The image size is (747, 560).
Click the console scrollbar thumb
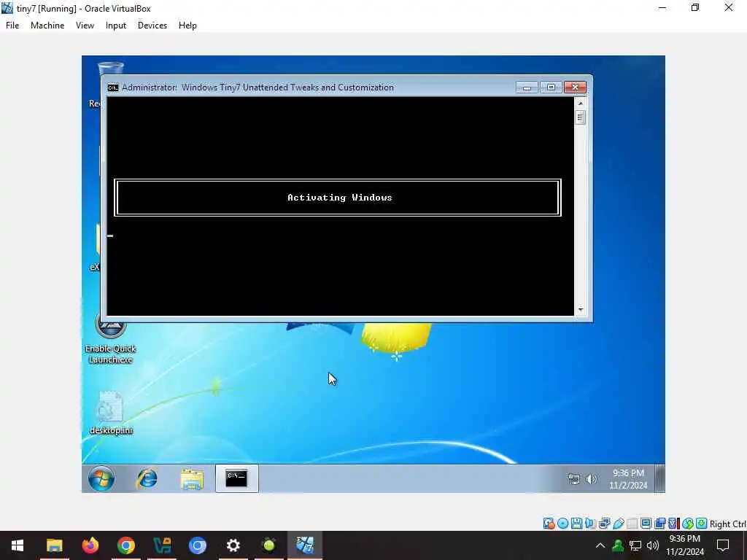580,117
